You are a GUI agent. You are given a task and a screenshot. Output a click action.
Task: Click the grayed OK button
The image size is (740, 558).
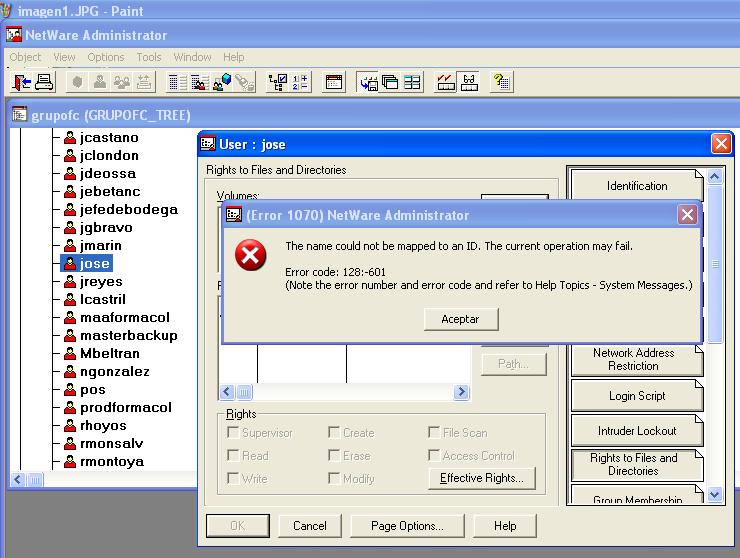[238, 525]
